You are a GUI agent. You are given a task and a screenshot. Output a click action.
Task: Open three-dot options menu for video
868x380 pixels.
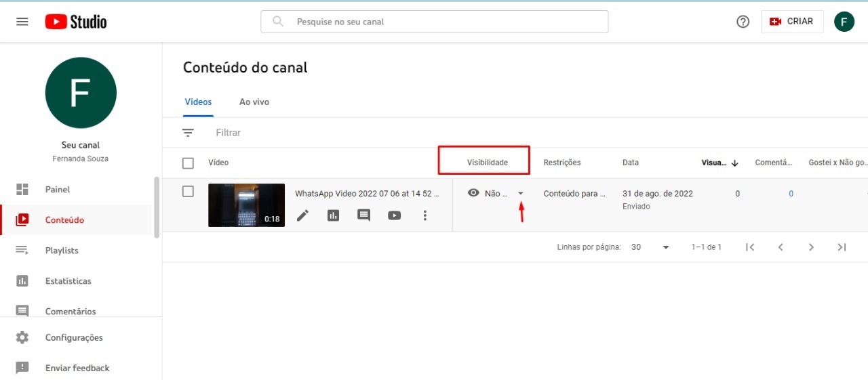pyautogui.click(x=425, y=215)
